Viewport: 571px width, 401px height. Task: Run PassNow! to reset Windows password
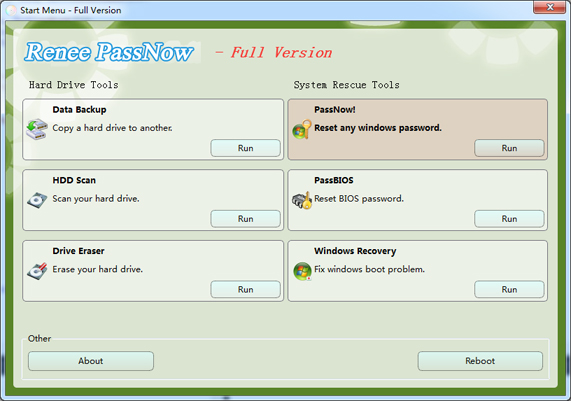click(x=509, y=148)
